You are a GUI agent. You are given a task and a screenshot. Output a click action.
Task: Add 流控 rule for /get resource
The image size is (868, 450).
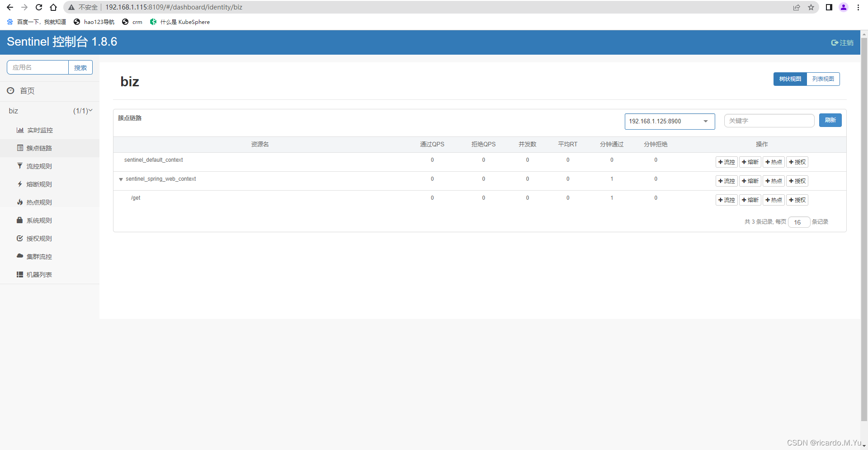726,200
